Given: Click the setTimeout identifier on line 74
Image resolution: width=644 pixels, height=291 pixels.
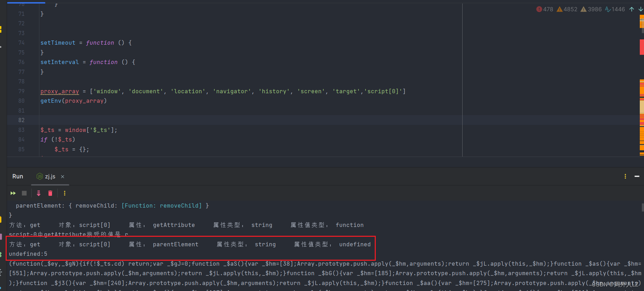Looking at the screenshot, I should (x=58, y=43).
